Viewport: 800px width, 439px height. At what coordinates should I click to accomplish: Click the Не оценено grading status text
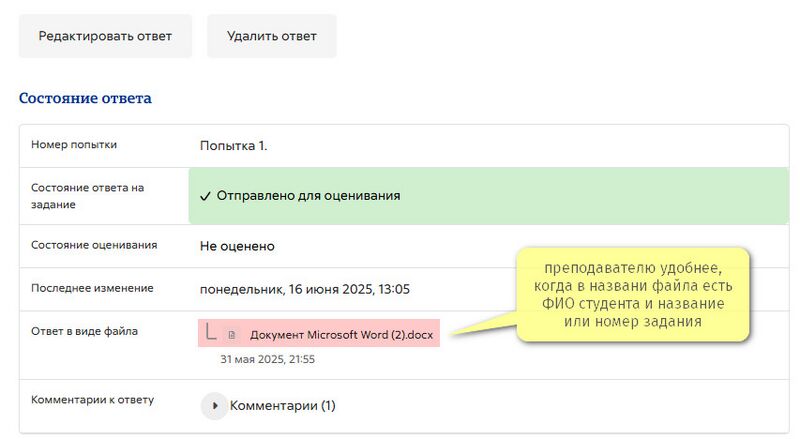[x=237, y=246]
